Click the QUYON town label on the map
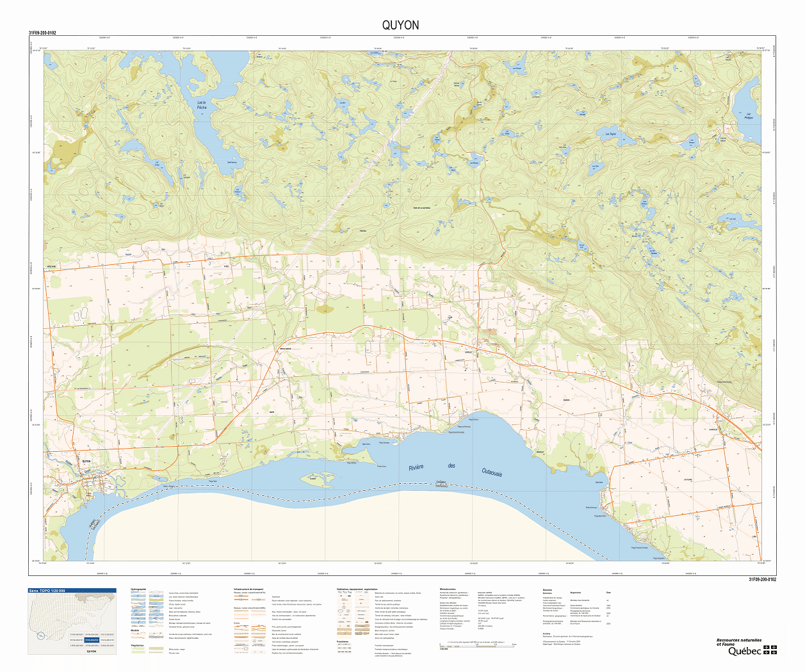 click(86, 461)
